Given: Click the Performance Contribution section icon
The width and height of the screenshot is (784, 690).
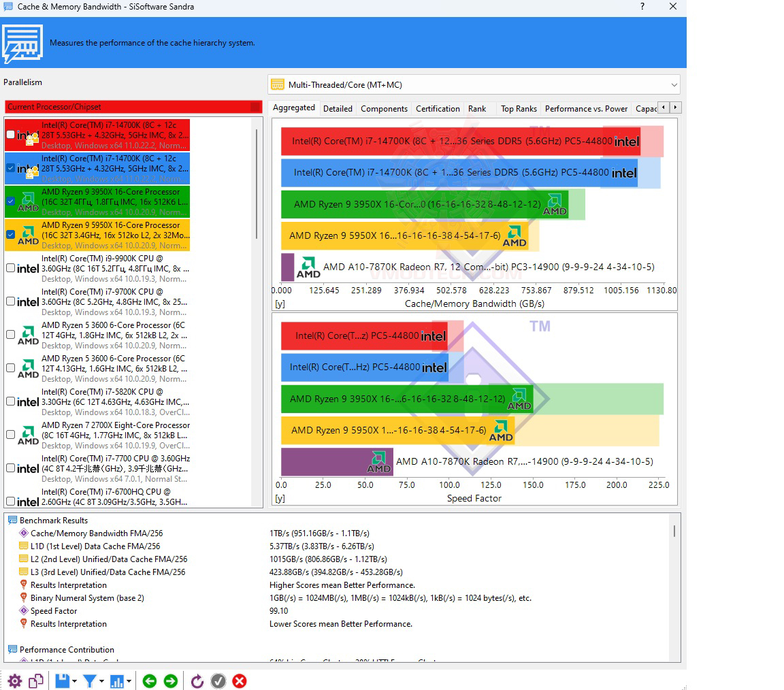Looking at the screenshot, I should pyautogui.click(x=12, y=649).
